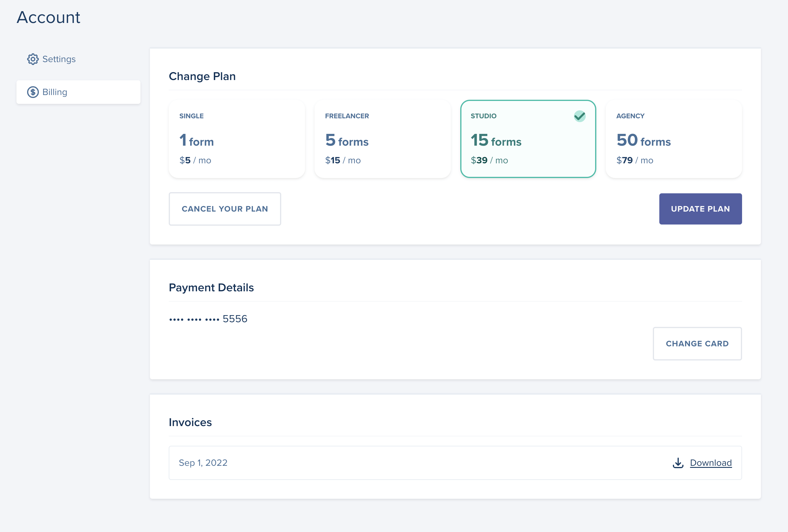Click the green checkmark on Studio plan
Image resolution: width=788 pixels, height=532 pixels.
580,116
